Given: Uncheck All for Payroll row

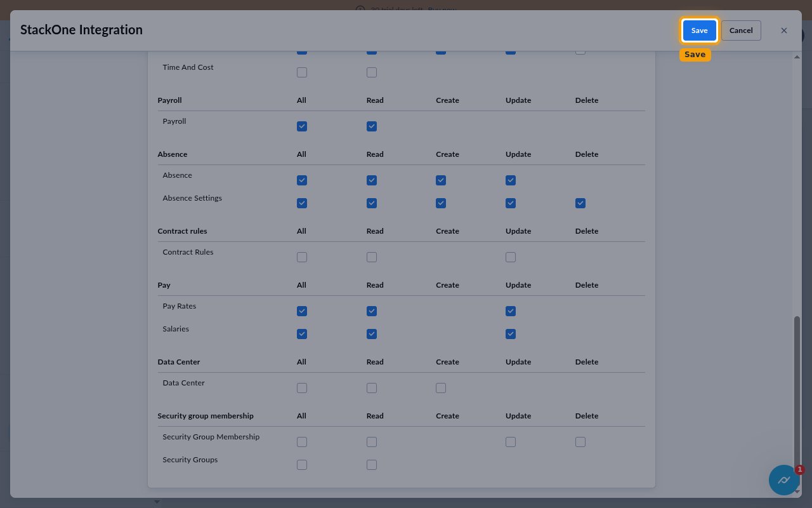Looking at the screenshot, I should point(302,126).
